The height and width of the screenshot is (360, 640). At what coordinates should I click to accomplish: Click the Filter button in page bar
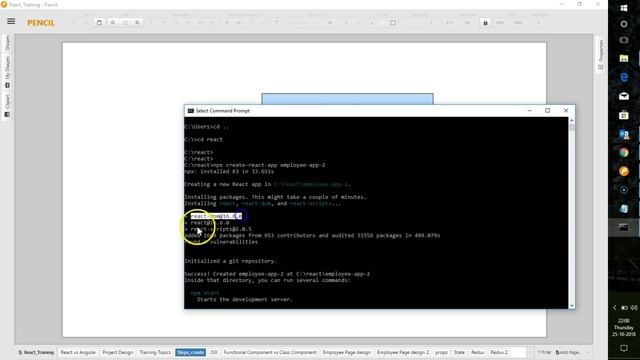pos(544,352)
